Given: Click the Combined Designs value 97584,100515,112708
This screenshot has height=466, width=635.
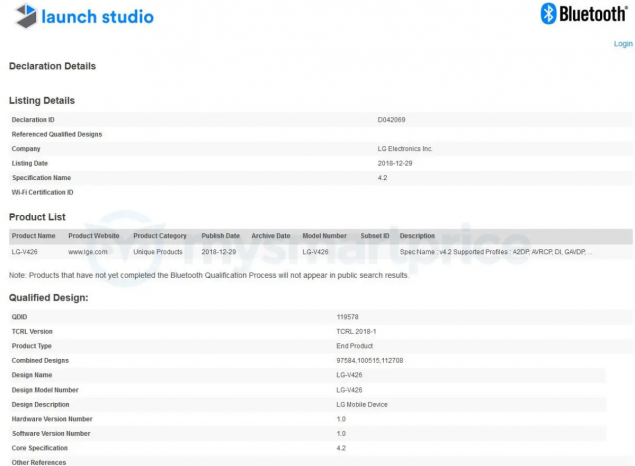Looking at the screenshot, I should 370,360.
